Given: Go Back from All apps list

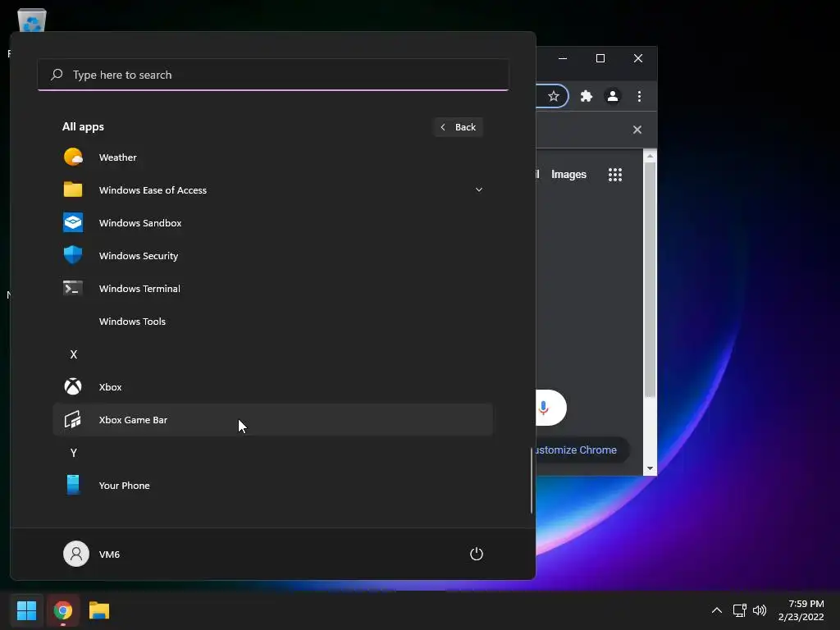Looking at the screenshot, I should pyautogui.click(x=458, y=127).
